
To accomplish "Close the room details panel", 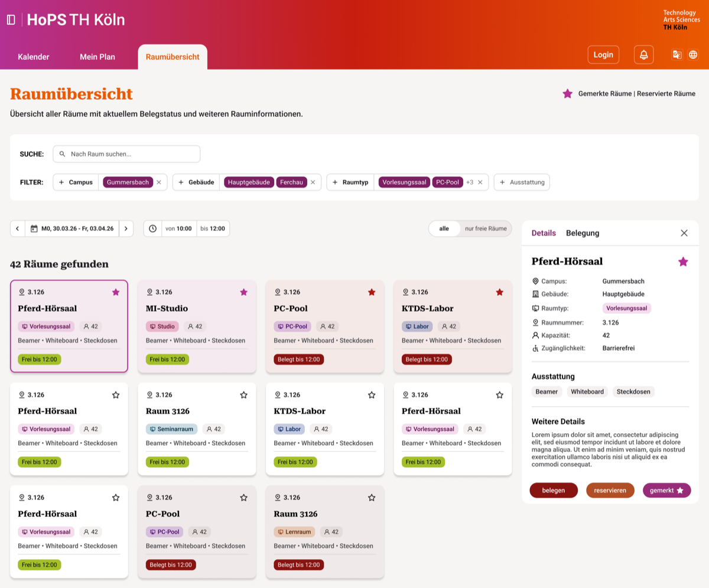I will tap(684, 233).
